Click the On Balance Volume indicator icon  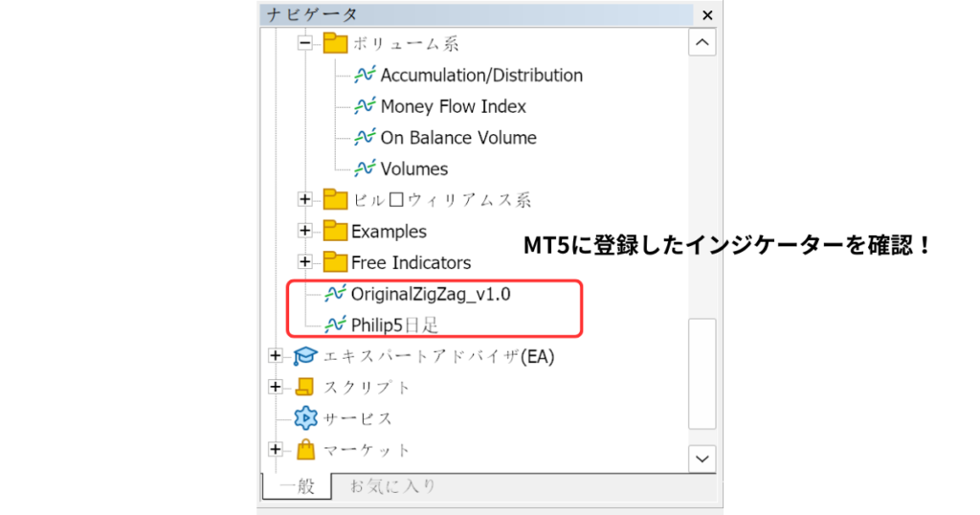click(365, 137)
